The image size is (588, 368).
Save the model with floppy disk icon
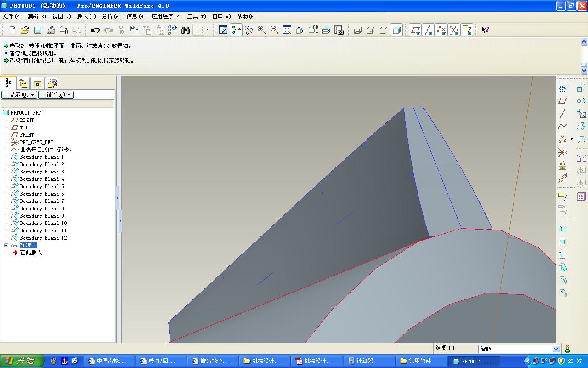coord(38,30)
